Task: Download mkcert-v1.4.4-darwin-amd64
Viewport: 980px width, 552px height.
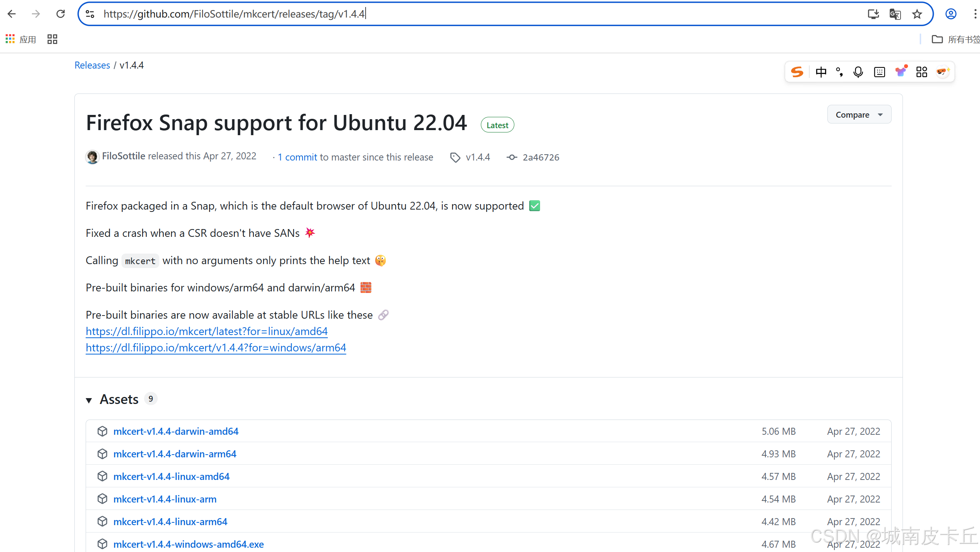Action: coord(176,431)
